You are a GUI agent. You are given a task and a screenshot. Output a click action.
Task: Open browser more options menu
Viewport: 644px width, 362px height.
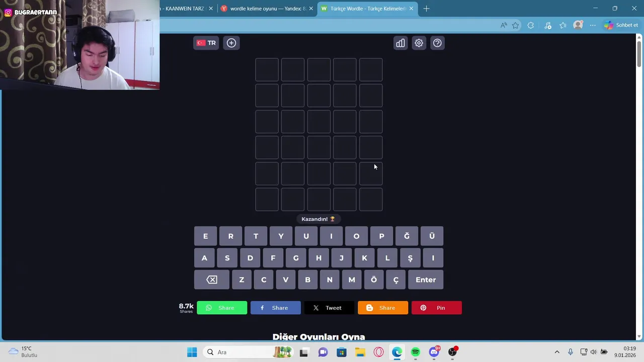click(593, 25)
